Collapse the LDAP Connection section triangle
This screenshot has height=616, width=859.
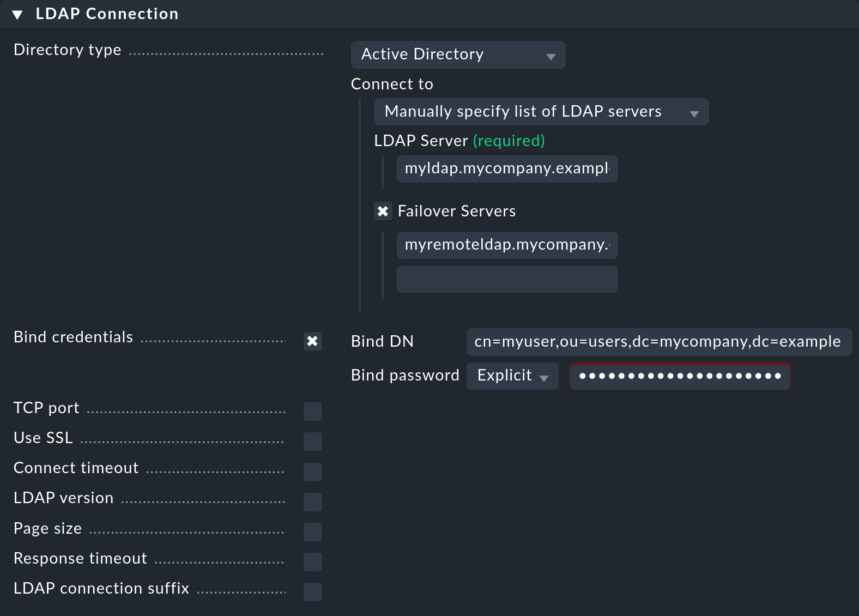[x=17, y=15]
